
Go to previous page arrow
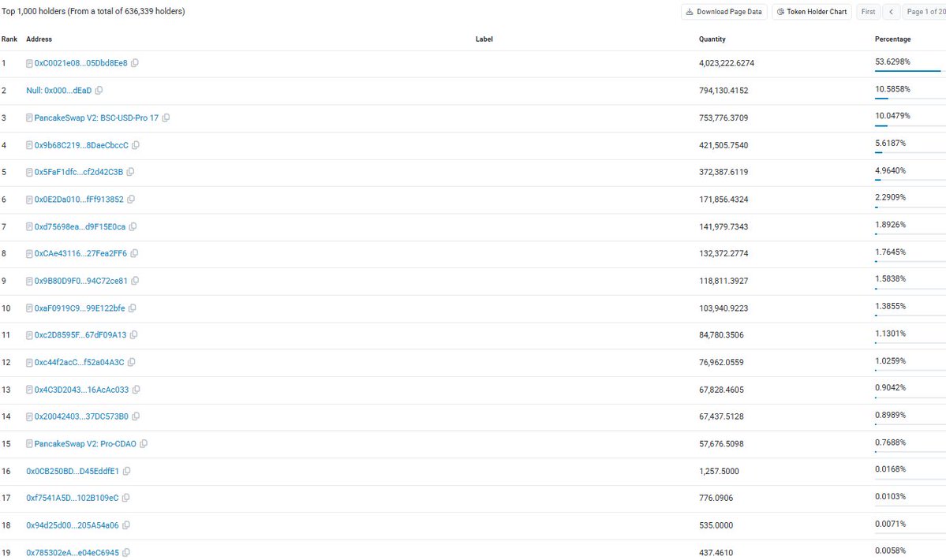[891, 12]
